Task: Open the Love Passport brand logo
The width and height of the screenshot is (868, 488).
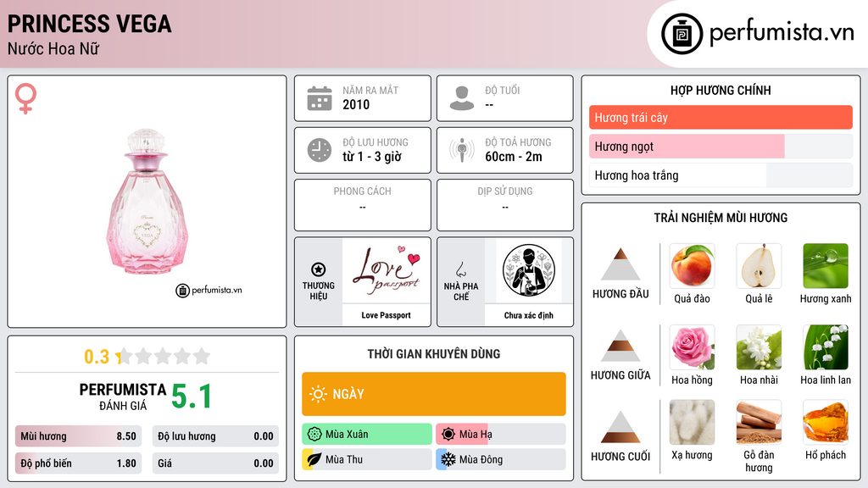Action: [x=386, y=270]
